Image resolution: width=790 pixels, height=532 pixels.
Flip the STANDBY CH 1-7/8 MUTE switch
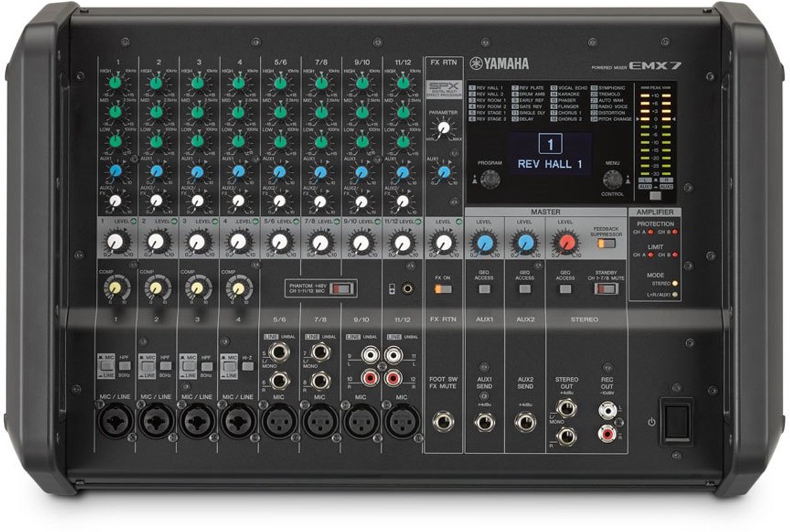(606, 289)
